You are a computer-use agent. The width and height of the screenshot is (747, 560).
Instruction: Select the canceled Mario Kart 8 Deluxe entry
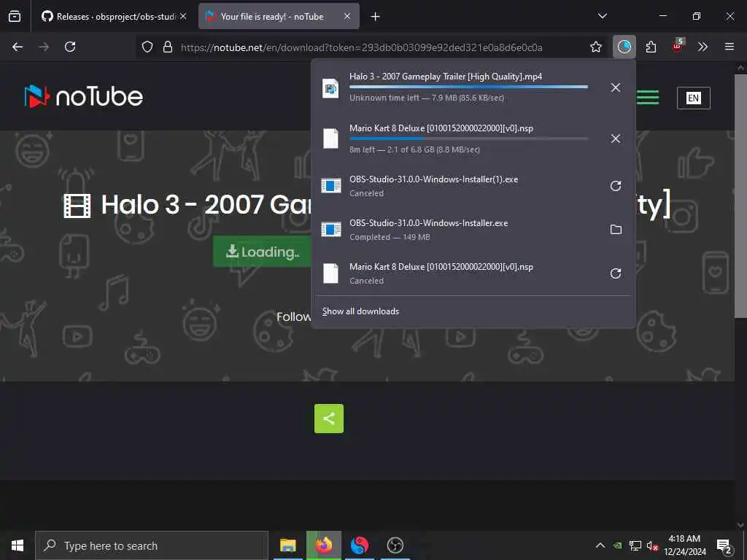457,273
